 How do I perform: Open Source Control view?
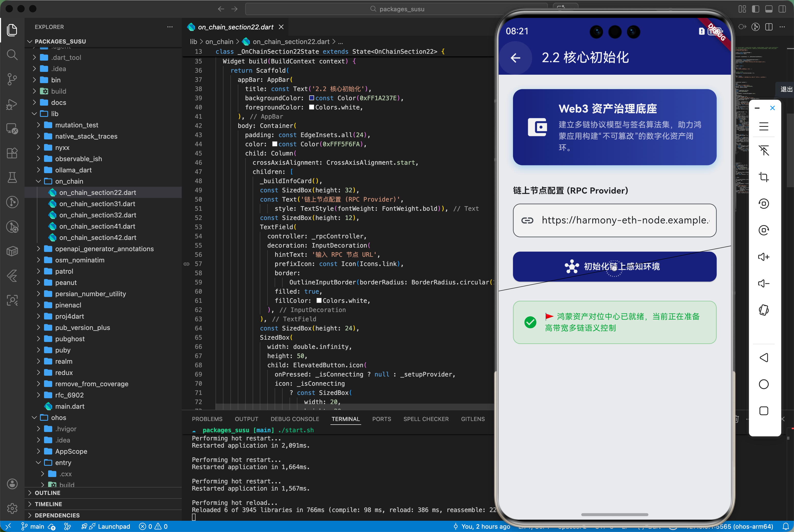coord(12,79)
